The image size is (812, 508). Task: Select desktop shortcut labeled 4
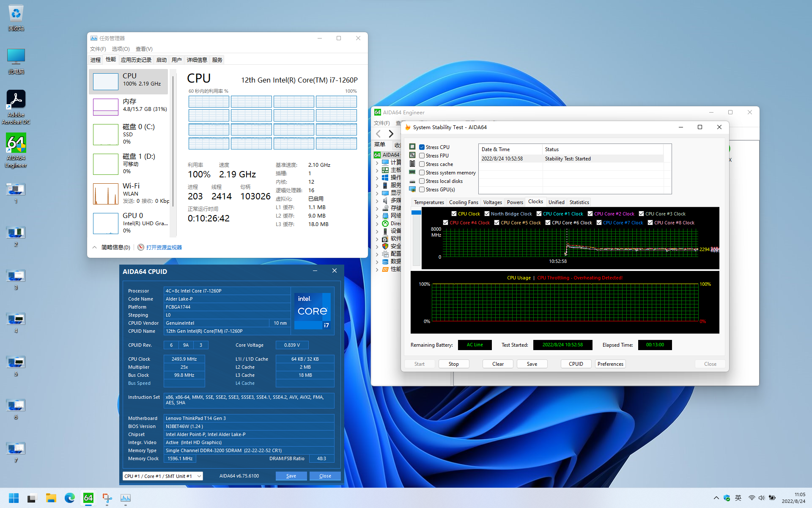coord(16,323)
